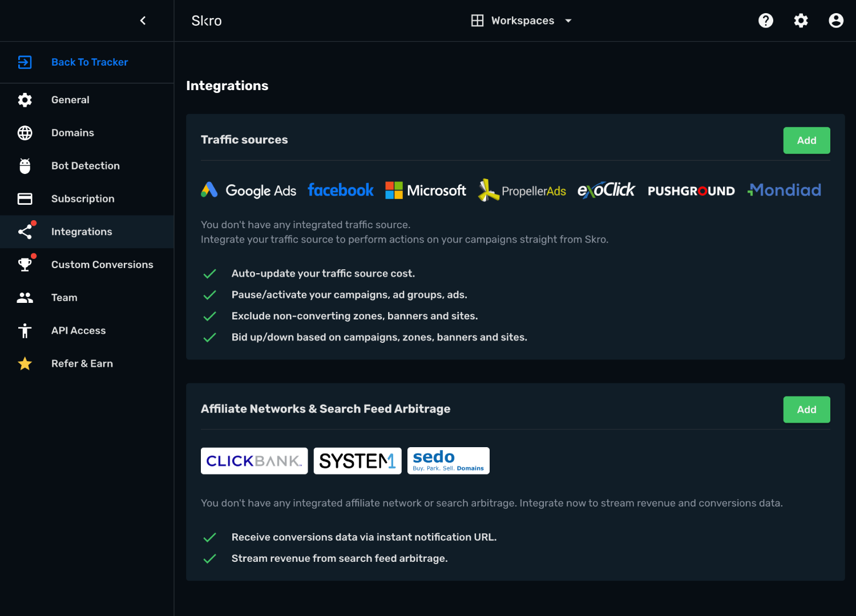Click the exoClick logo
The width and height of the screenshot is (856, 616).
(606, 190)
